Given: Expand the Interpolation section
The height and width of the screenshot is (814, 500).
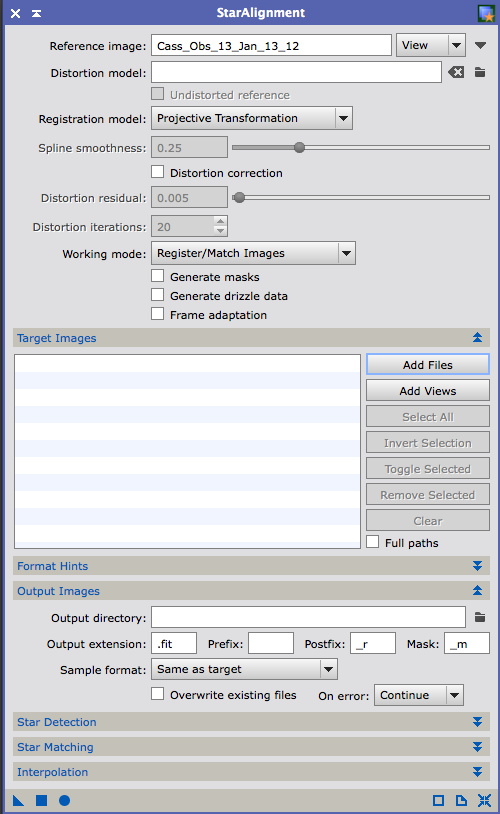Looking at the screenshot, I should (251, 771).
